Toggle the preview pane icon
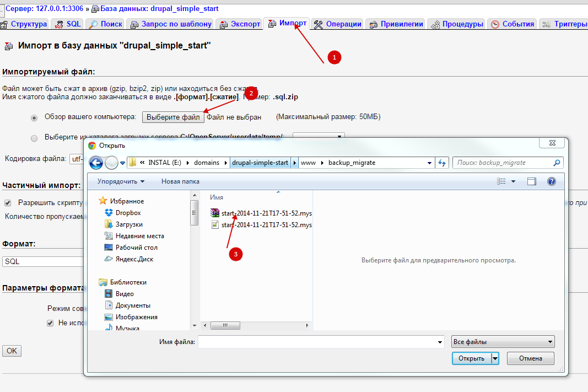This screenshot has height=392, width=588. coord(531,181)
